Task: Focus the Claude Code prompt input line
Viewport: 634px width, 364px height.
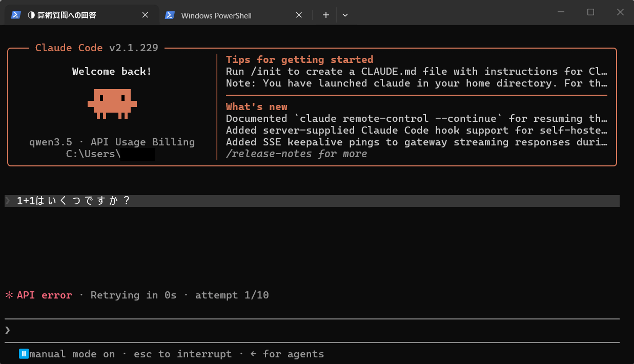Action: pos(312,330)
